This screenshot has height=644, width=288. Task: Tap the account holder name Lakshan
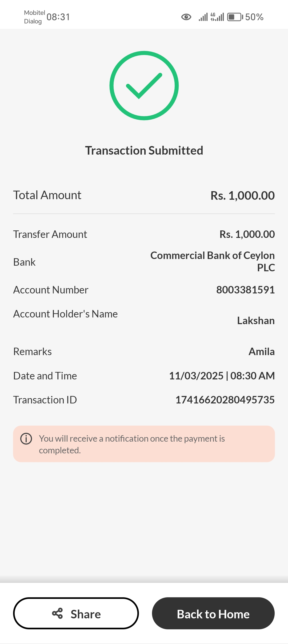[x=256, y=320]
